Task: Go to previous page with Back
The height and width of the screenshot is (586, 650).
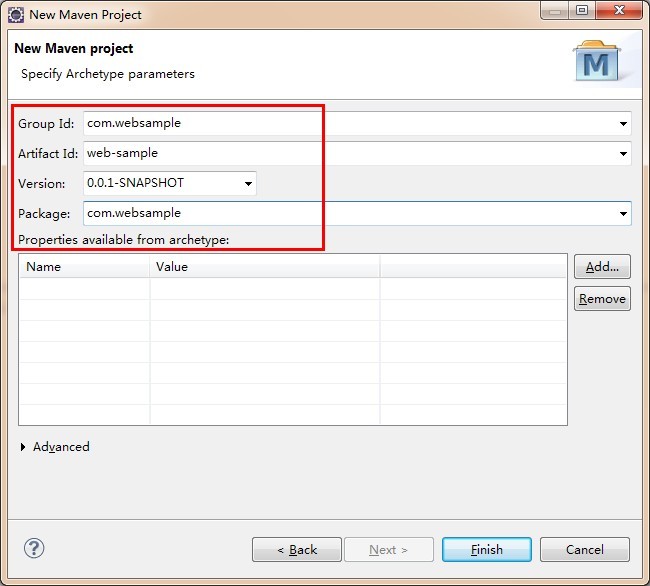Action: coord(297,550)
